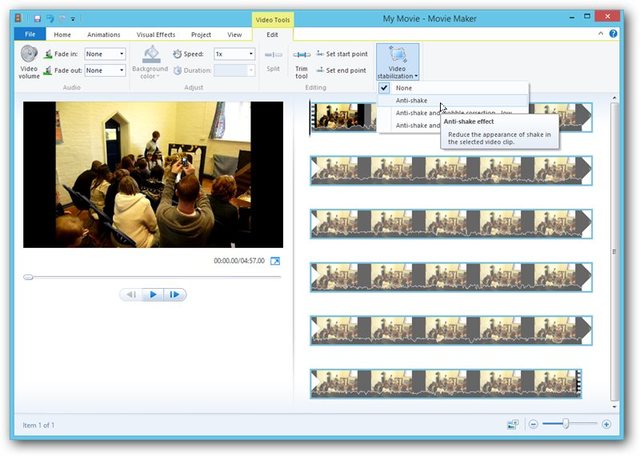Click the Redo icon in quick access toolbar

pyautogui.click(x=62, y=19)
